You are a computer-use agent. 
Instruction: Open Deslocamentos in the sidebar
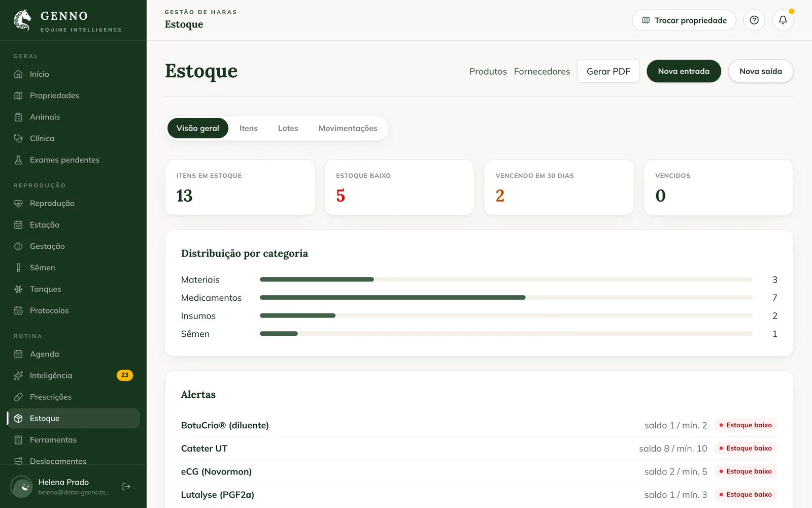coord(74,460)
